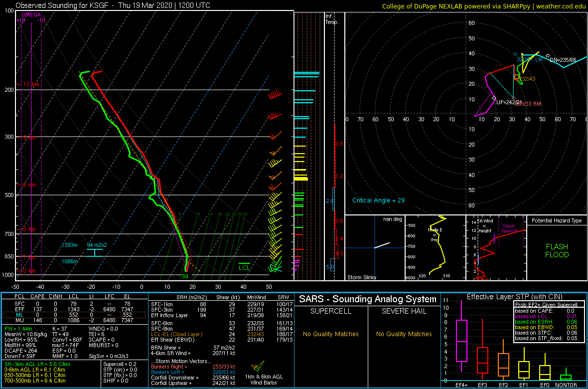Click the 1593m effective layer top label
The image size is (588, 389).
[70, 245]
